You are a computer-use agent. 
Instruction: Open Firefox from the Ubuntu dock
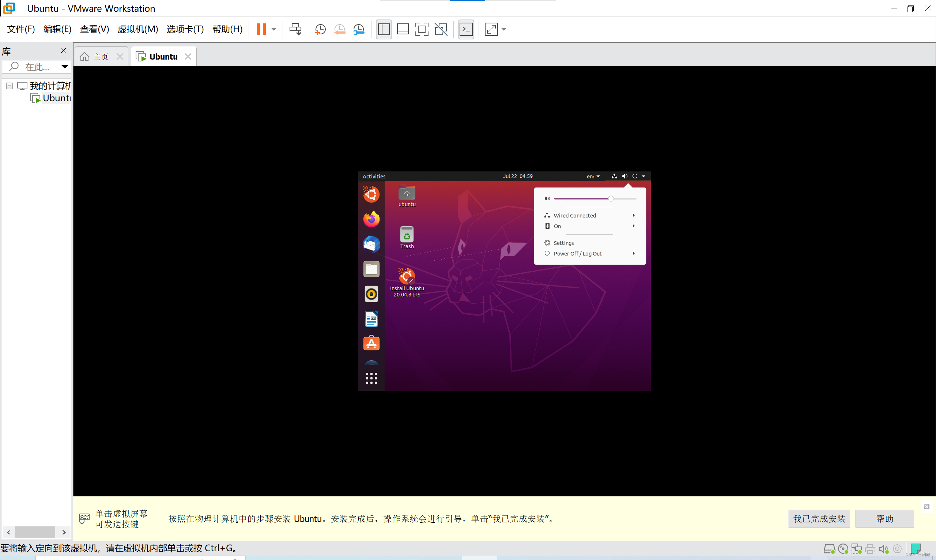(371, 219)
